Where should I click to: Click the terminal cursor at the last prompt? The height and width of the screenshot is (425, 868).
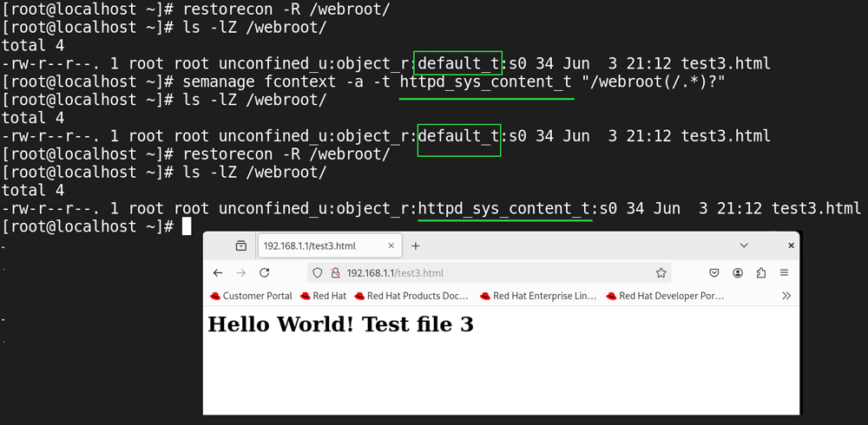pos(187,226)
